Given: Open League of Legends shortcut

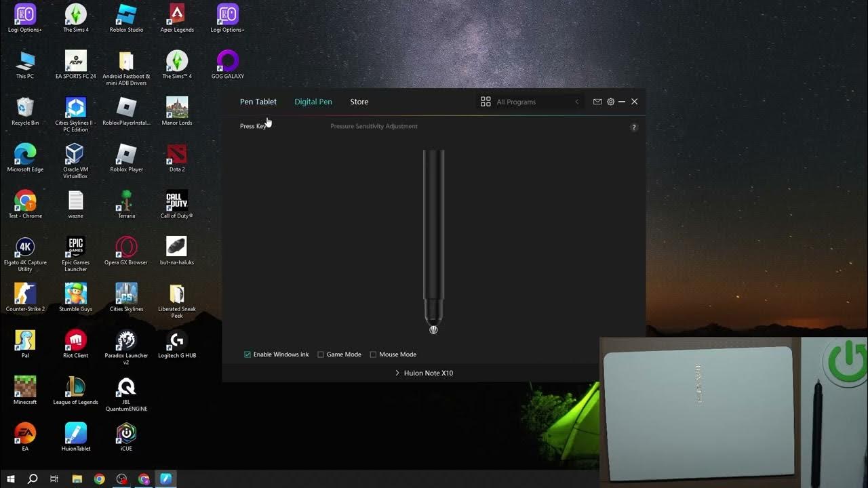Looking at the screenshot, I should point(76,392).
